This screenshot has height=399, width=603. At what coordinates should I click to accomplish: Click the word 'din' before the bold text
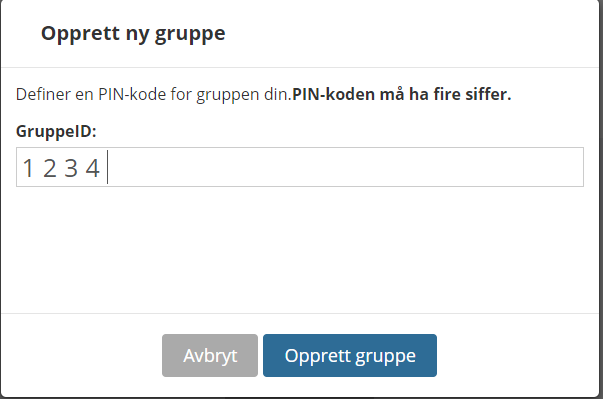coord(275,95)
